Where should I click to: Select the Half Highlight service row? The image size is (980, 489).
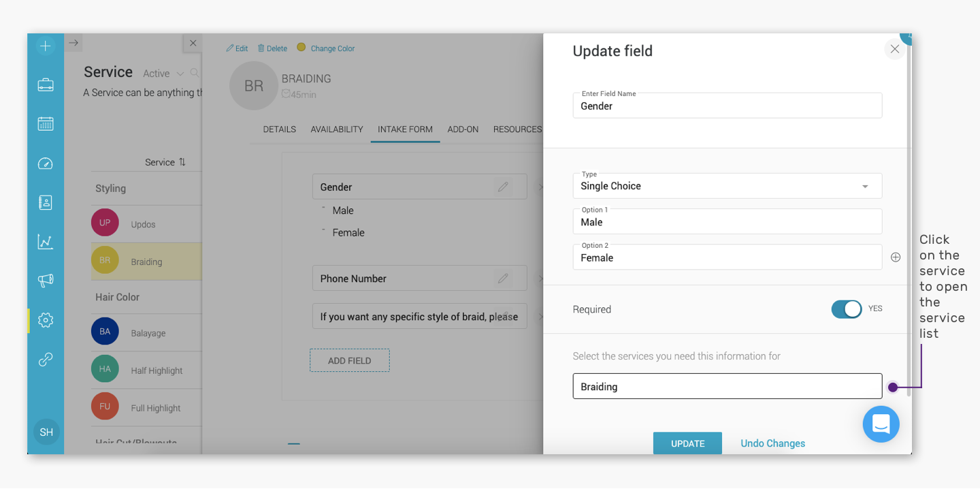146,370
